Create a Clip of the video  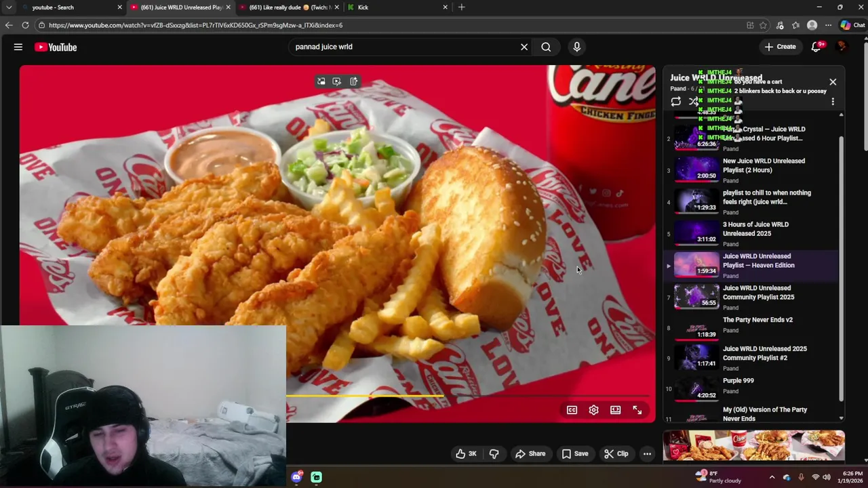pyautogui.click(x=616, y=453)
